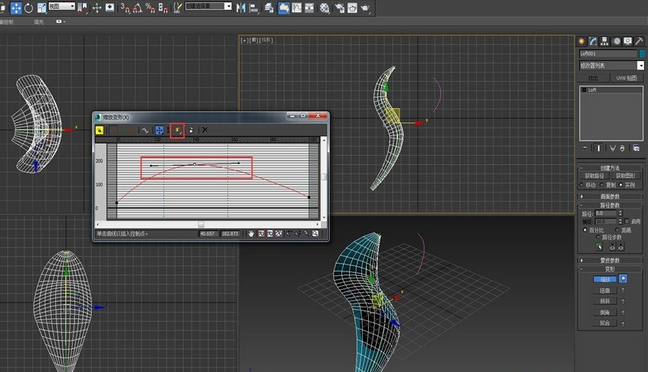Screen dimensions: 649x372
Task: Click the Zoom Region icon in the deformation dialog
Action: (315, 233)
